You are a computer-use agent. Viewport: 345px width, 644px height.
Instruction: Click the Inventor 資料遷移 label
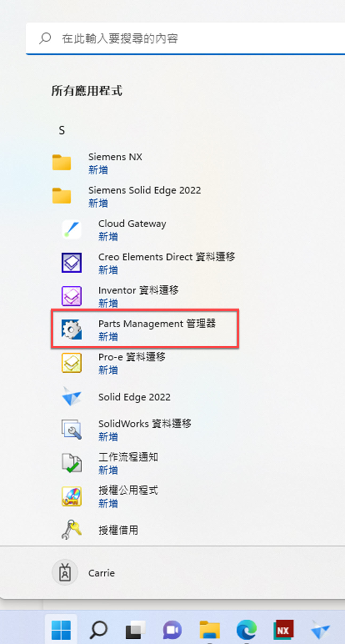coord(138,290)
